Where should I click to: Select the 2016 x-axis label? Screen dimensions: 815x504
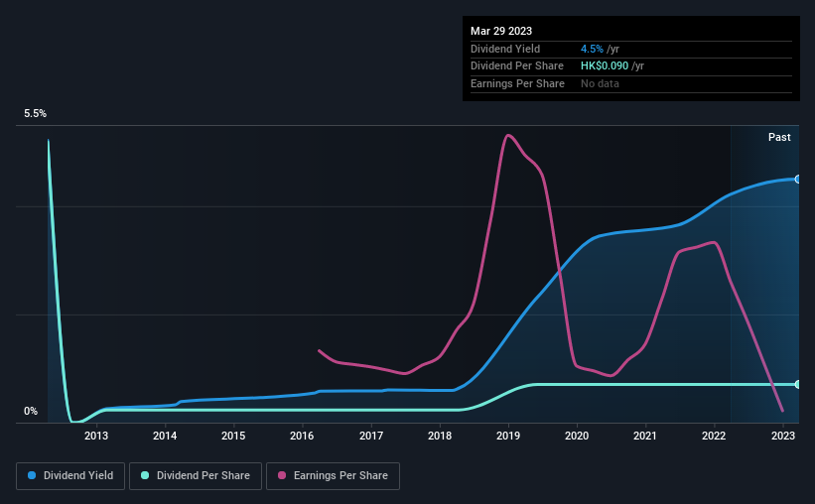point(302,436)
